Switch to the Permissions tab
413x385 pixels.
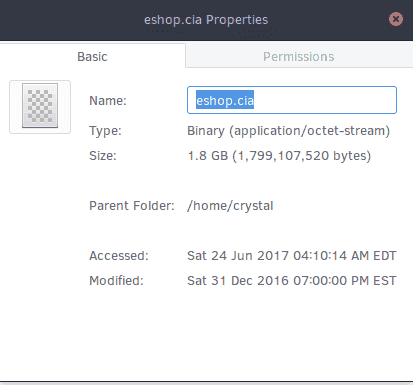[299, 56]
